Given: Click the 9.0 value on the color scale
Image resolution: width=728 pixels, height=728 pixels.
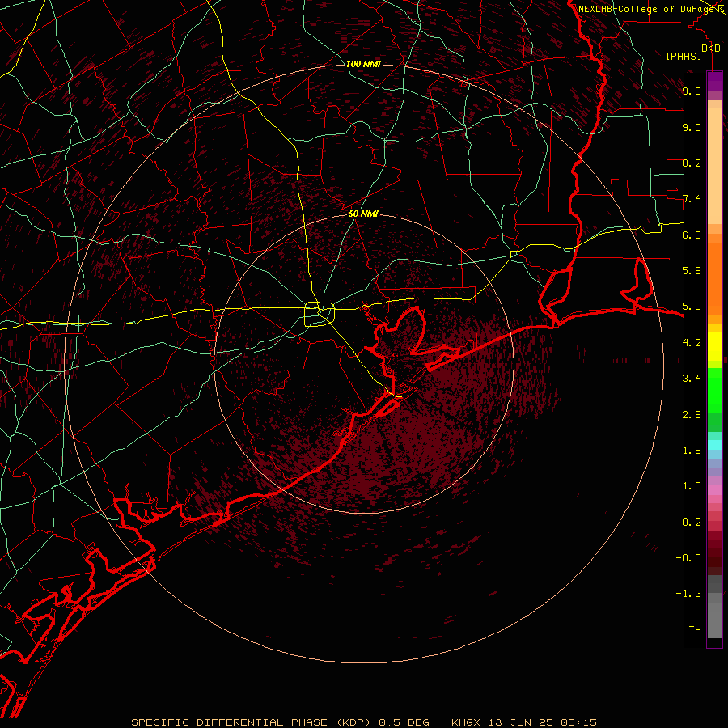Looking at the screenshot, I should 692,127.
